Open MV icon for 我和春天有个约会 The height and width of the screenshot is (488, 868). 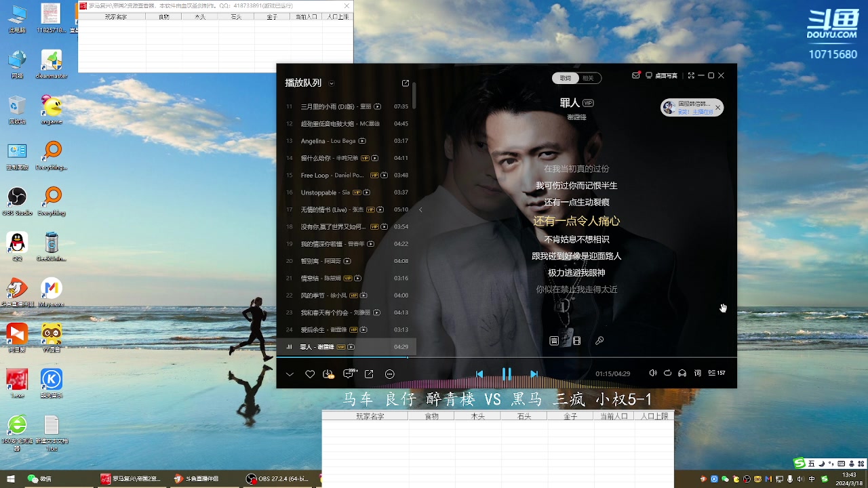(x=376, y=312)
